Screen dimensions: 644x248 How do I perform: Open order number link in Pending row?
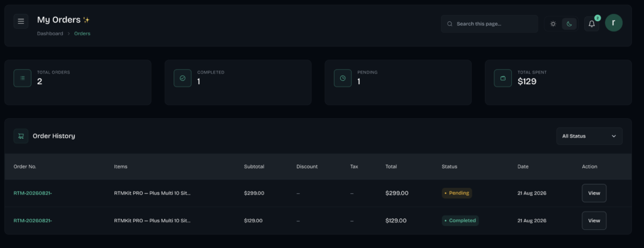click(x=33, y=193)
